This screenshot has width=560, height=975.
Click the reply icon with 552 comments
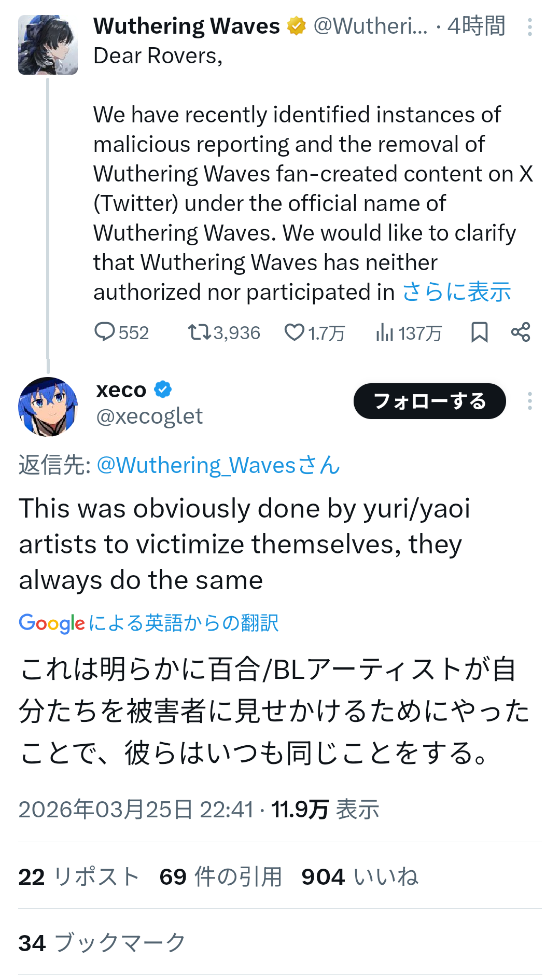coord(105,332)
